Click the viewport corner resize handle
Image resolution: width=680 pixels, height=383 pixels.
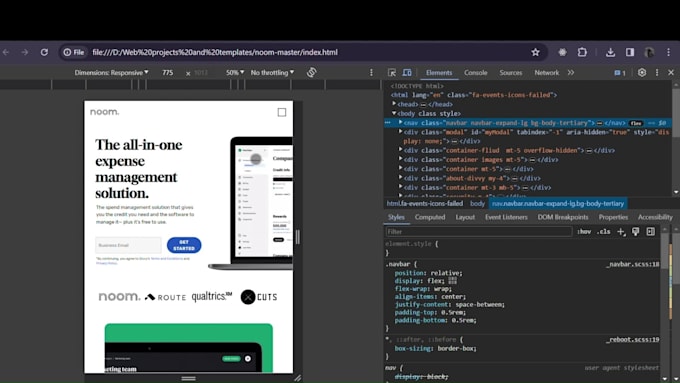(298, 378)
